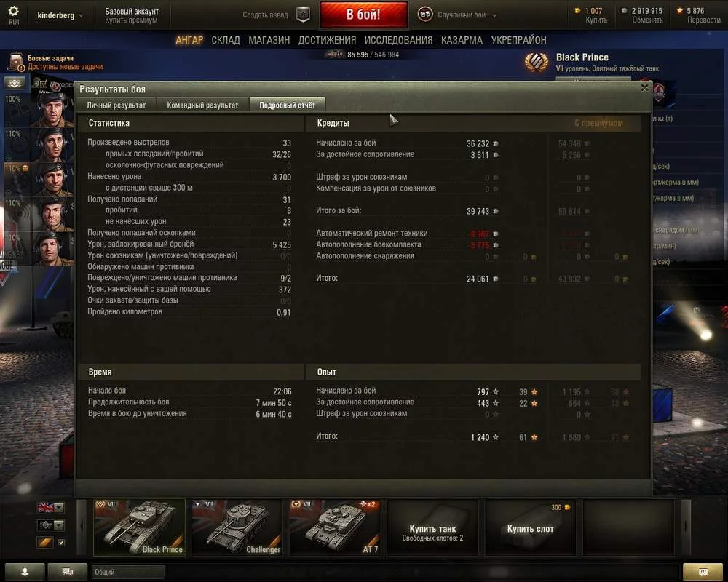728x582 pixels.
Task: Select the AT 7 tank thumbnail
Action: tap(335, 527)
